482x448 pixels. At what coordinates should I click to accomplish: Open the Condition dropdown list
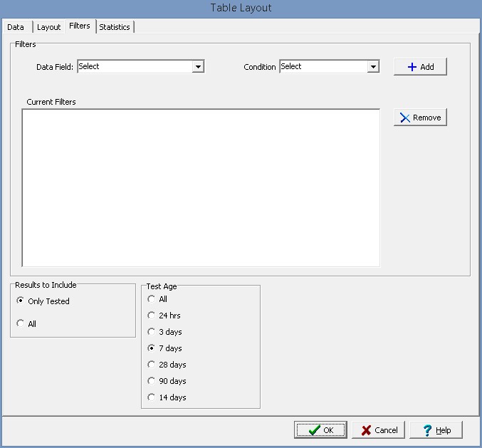coord(372,67)
